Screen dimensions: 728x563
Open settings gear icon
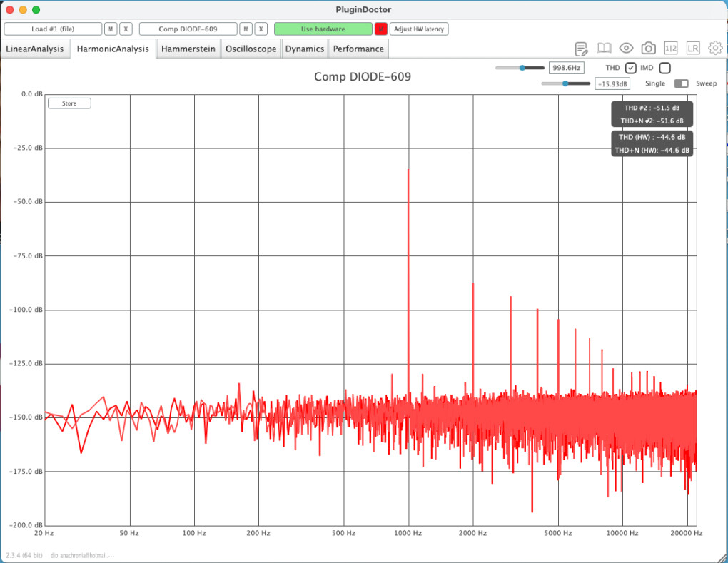click(x=715, y=49)
